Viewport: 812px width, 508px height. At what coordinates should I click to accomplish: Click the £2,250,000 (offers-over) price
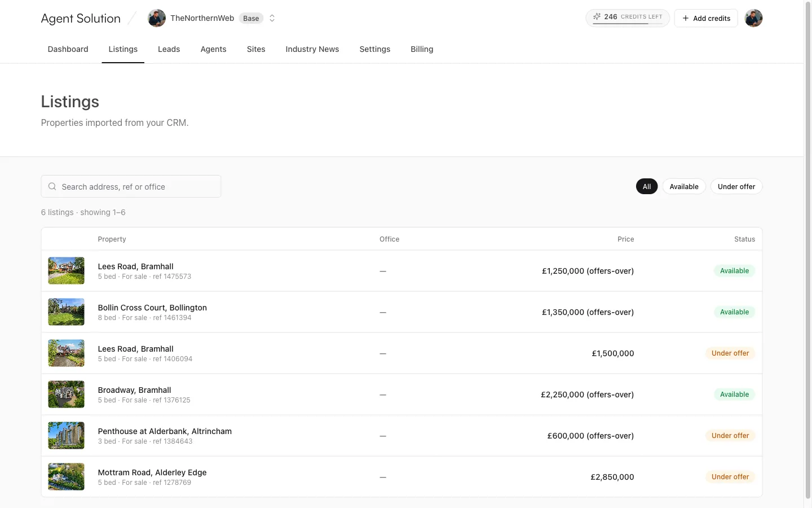587,395
